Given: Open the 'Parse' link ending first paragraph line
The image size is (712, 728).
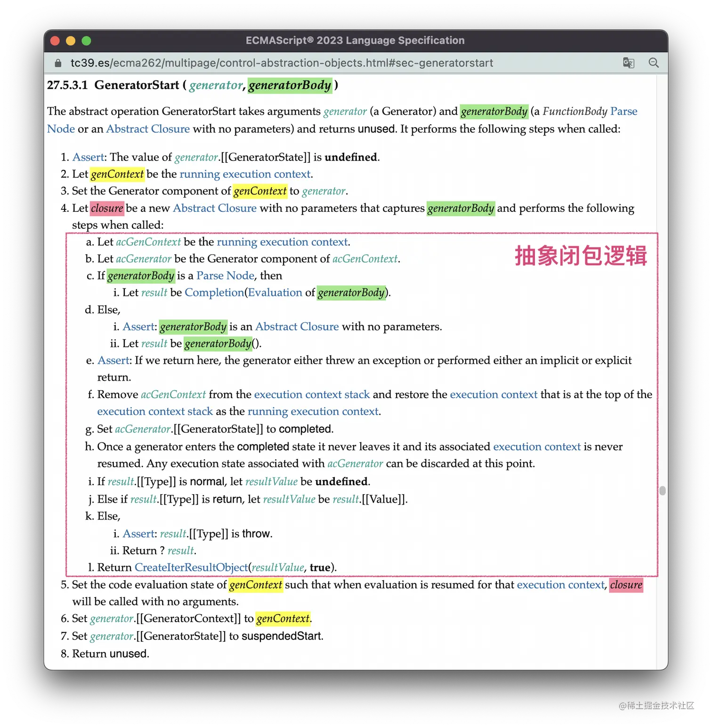Looking at the screenshot, I should [623, 111].
